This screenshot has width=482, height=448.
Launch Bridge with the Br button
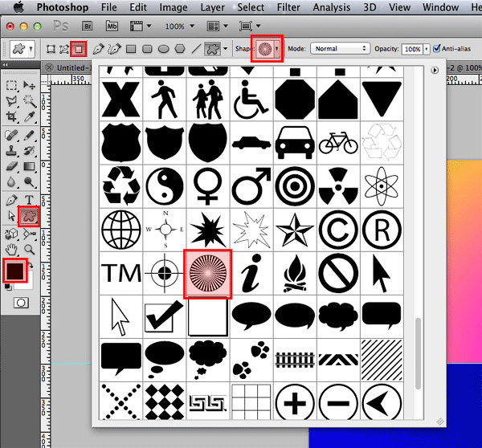[88, 26]
